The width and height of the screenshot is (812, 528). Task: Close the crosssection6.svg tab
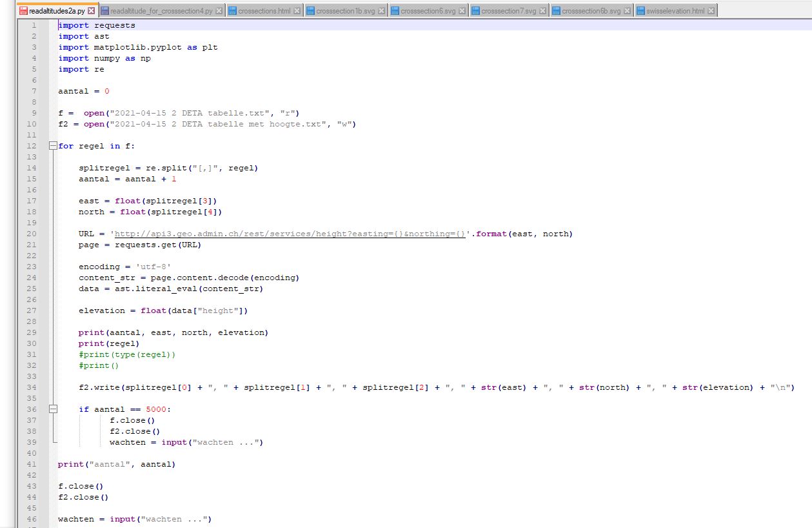pyautogui.click(x=462, y=11)
